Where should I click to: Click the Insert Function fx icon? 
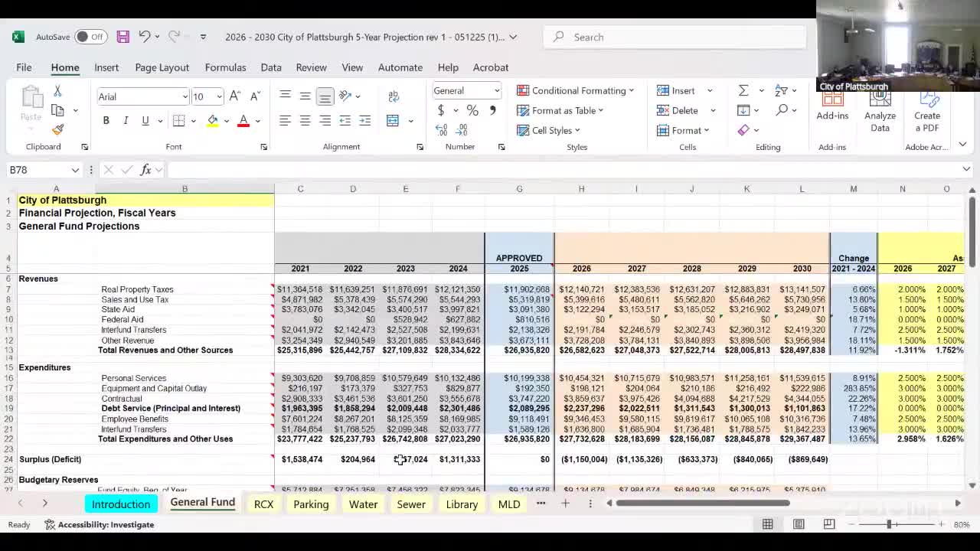point(145,170)
